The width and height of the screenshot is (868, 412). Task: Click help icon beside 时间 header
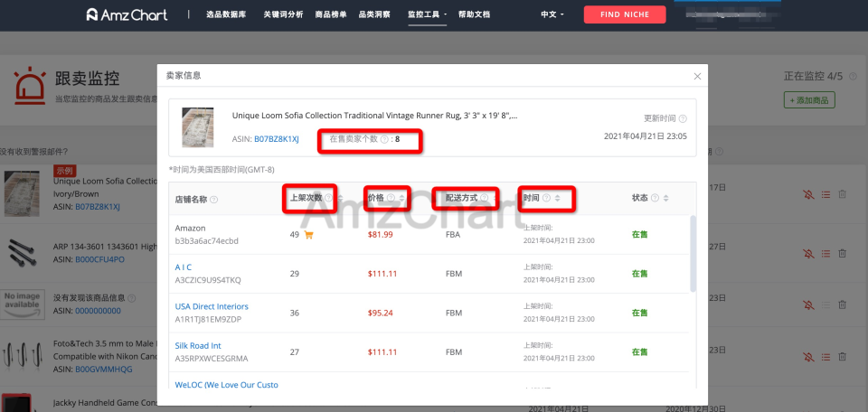click(546, 198)
